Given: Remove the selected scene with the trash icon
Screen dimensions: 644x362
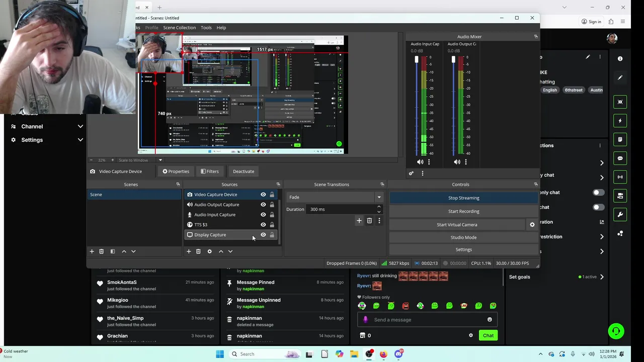Looking at the screenshot, I should pos(101,251).
